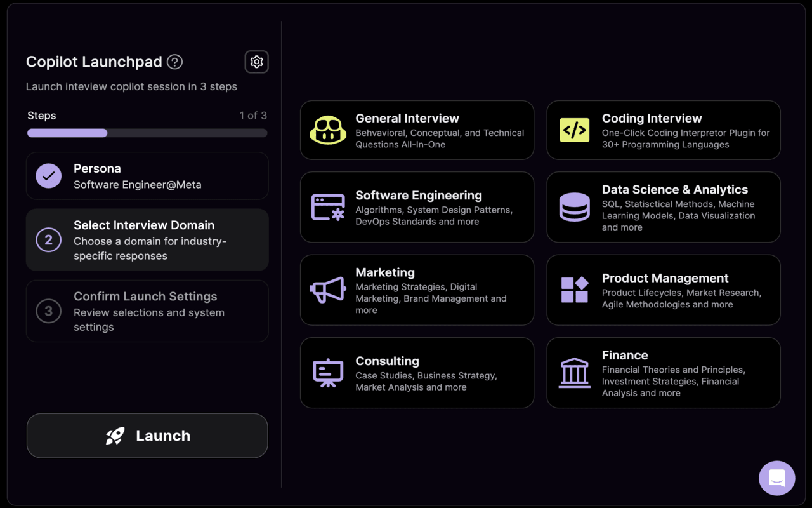This screenshot has width=812, height=508.
Task: Click the Data Science database stack icon
Action: pyautogui.click(x=575, y=207)
